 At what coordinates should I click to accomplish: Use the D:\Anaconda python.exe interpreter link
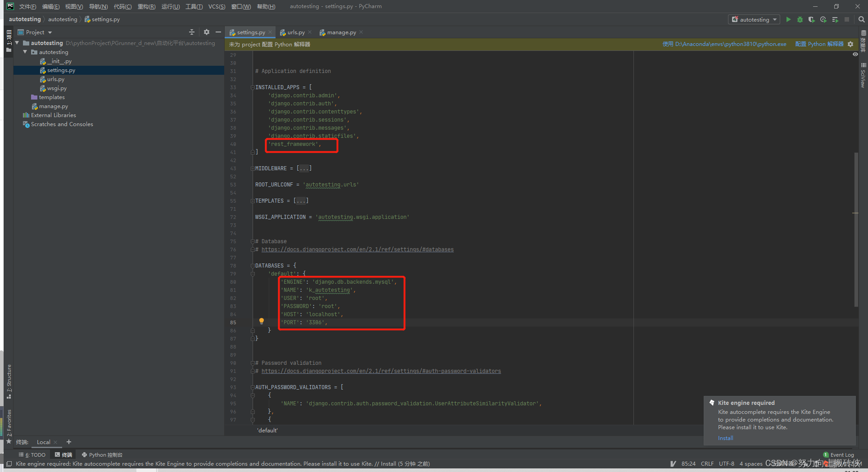click(x=724, y=44)
